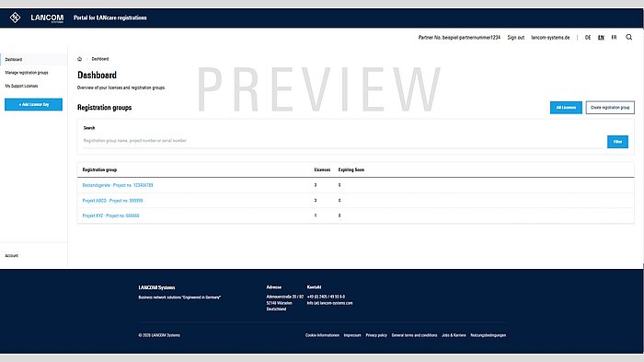Click the footer phone number
The height and width of the screenshot is (362, 644).
tap(326, 297)
